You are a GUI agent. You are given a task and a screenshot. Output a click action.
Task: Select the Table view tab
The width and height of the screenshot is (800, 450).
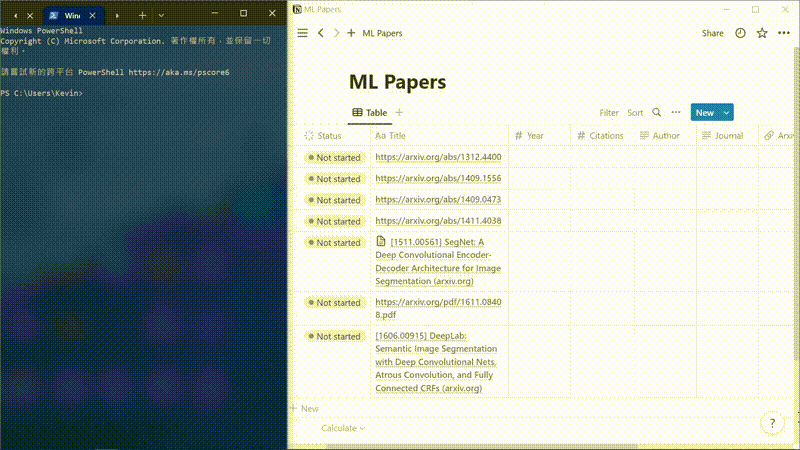click(x=370, y=112)
